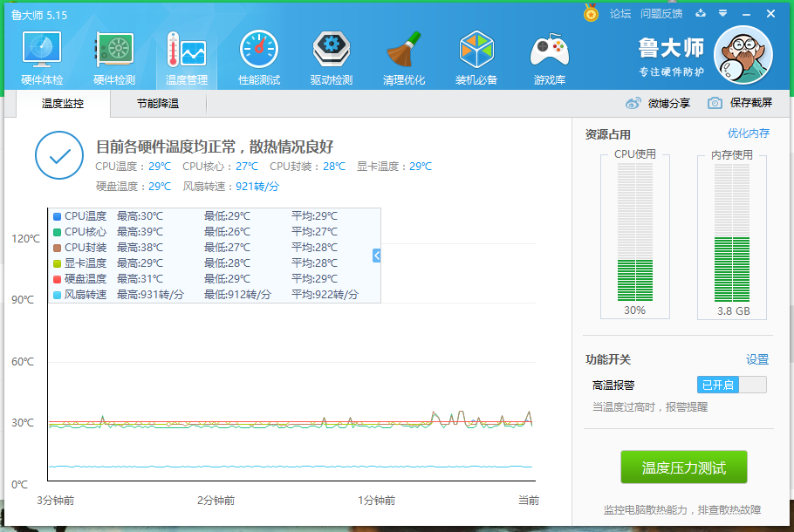Toggle CPU封装 brown series swatch
794x532 pixels.
pos(58,248)
